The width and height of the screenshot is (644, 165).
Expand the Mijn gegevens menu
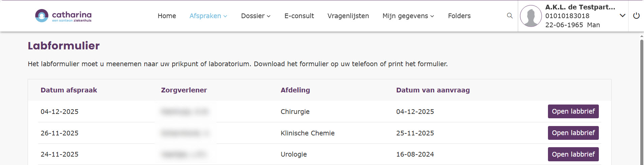(x=408, y=16)
